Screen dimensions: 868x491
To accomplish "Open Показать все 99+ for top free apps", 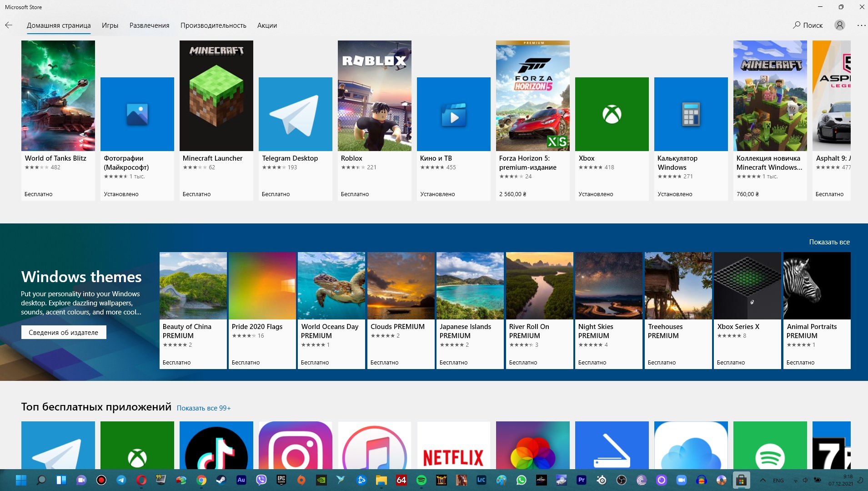I will pyautogui.click(x=205, y=408).
